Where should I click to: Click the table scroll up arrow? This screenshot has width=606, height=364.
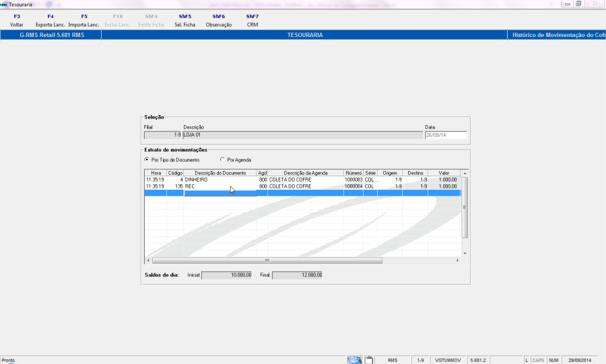(465, 174)
